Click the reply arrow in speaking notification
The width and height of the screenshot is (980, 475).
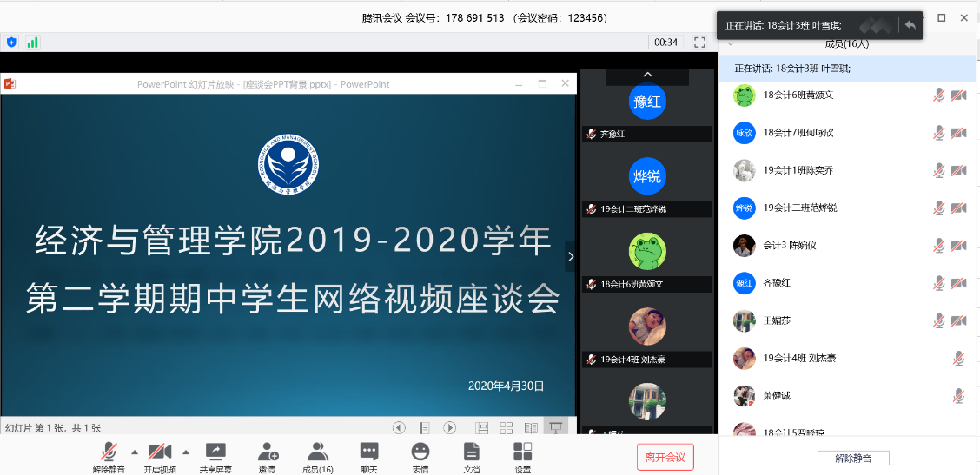coord(910,25)
